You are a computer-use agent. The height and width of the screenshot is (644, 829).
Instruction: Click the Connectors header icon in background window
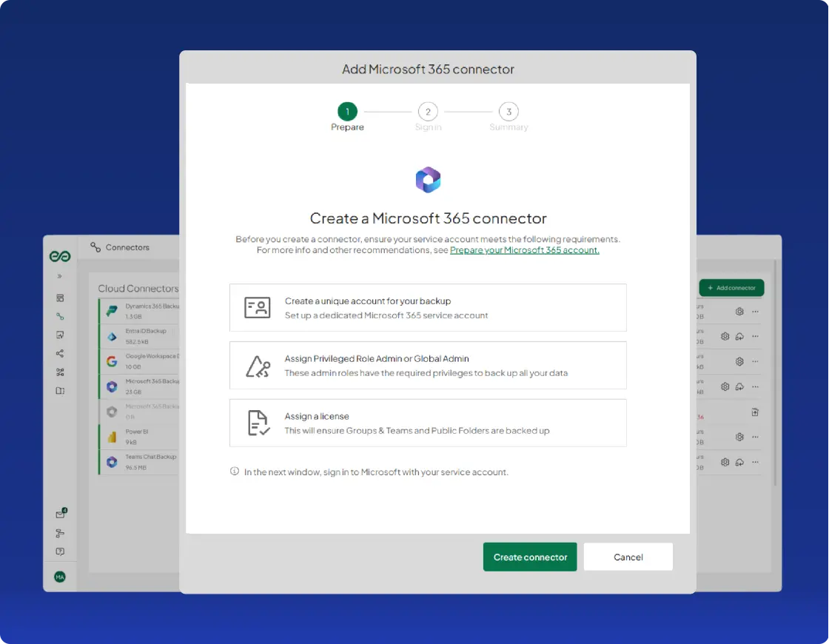click(x=95, y=247)
